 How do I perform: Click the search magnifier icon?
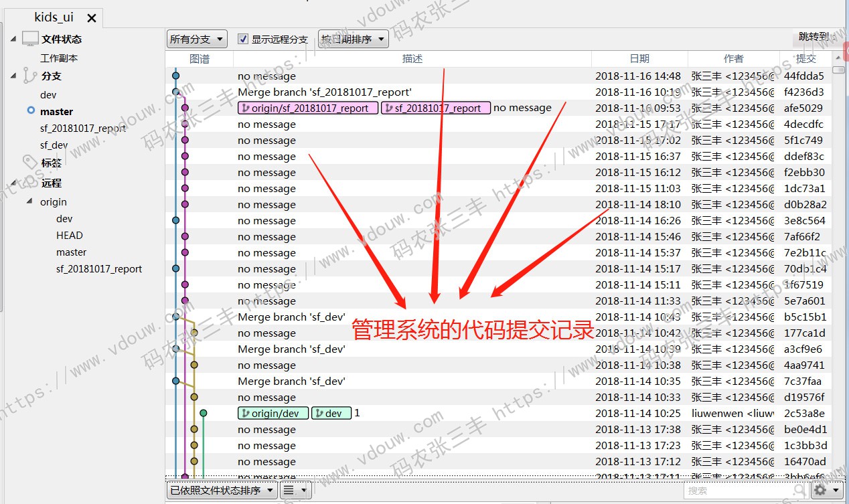[x=798, y=491]
